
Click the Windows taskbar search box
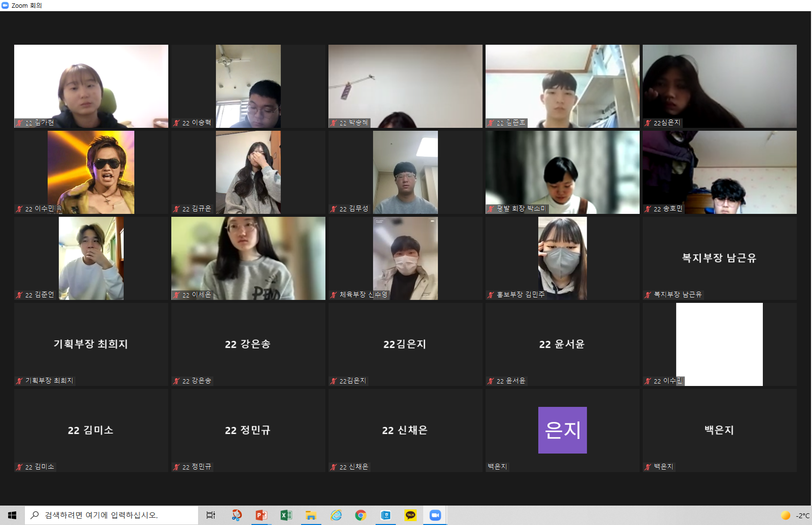click(x=112, y=515)
